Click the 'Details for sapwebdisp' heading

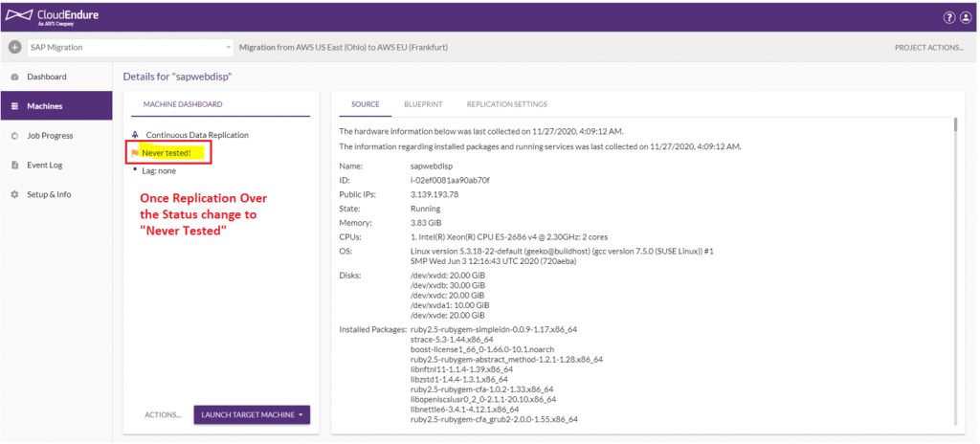pyautogui.click(x=177, y=77)
